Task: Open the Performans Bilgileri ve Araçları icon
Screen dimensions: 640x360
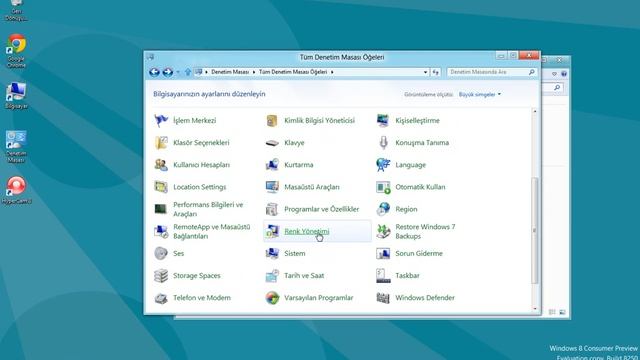Action: [x=161, y=209]
